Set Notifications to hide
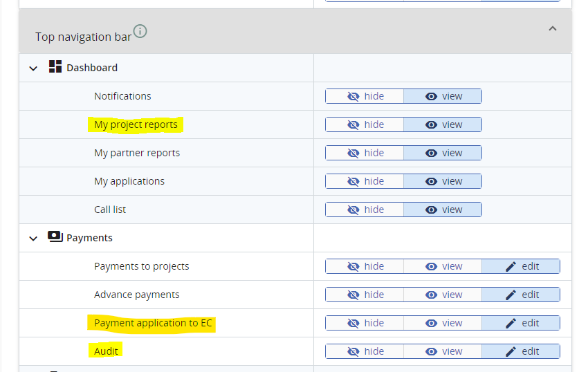 (x=365, y=96)
